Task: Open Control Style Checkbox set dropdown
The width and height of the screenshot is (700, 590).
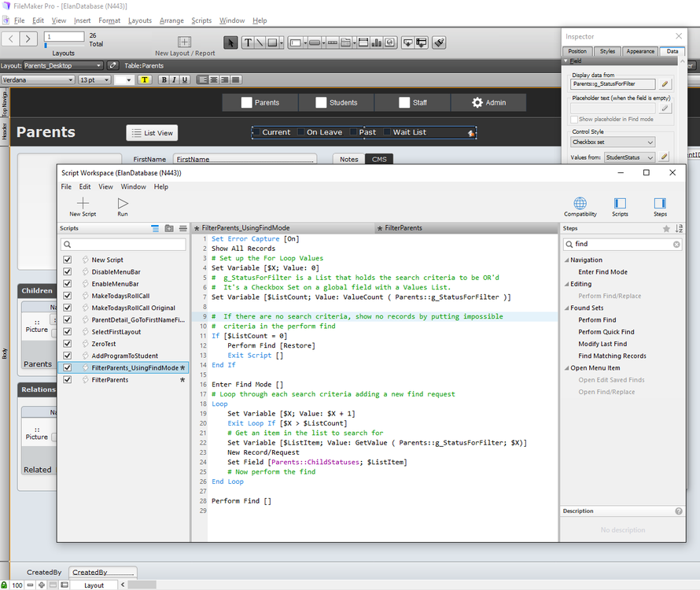Action: pyautogui.click(x=613, y=142)
